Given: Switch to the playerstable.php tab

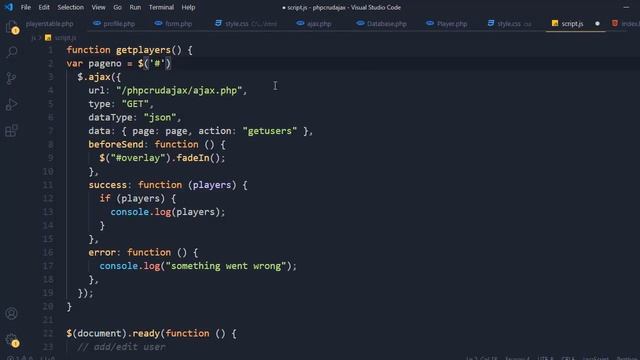Looking at the screenshot, I should (49, 24).
